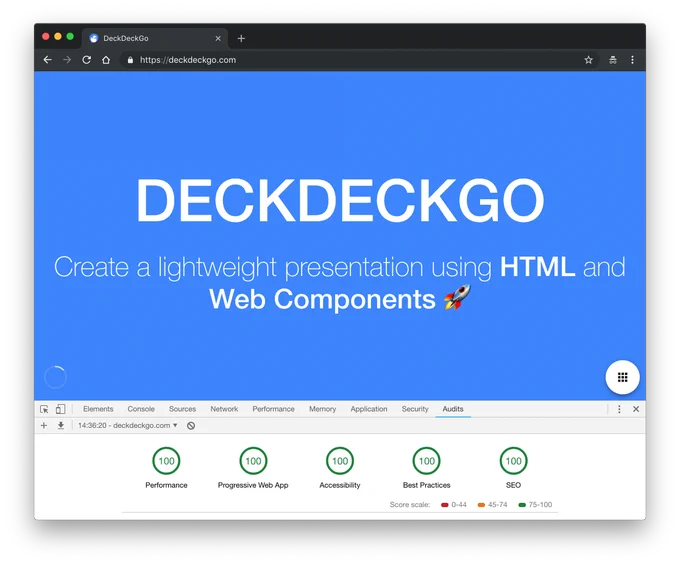Viewport: 680px width, 565px height.
Task: Open a new tab with the plus icon
Action: pos(241,38)
